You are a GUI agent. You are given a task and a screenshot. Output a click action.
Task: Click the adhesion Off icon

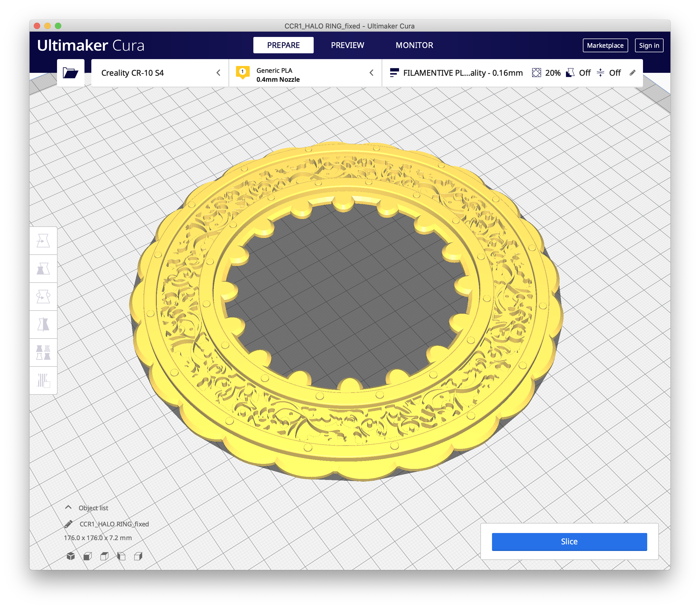pos(600,73)
